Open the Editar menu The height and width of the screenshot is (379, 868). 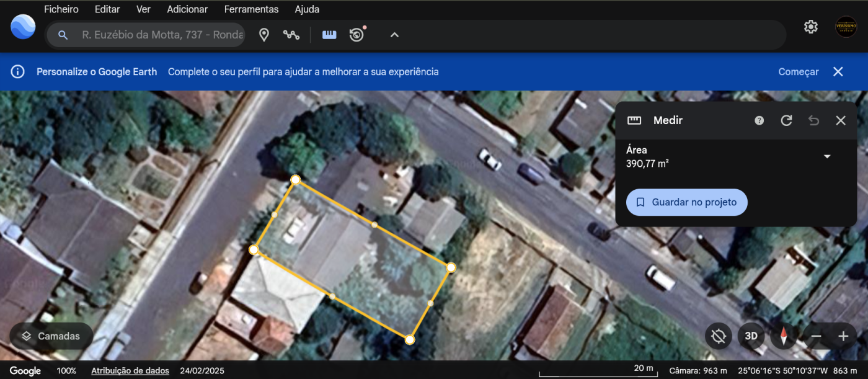pyautogui.click(x=107, y=9)
